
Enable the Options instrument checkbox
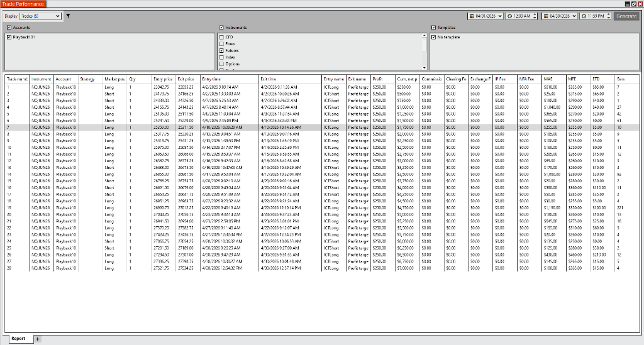click(x=222, y=64)
